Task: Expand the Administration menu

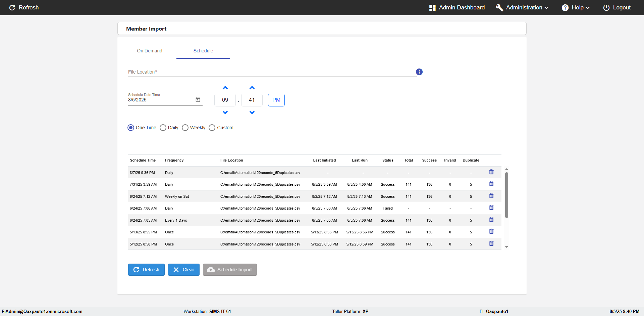Action: tap(522, 7)
